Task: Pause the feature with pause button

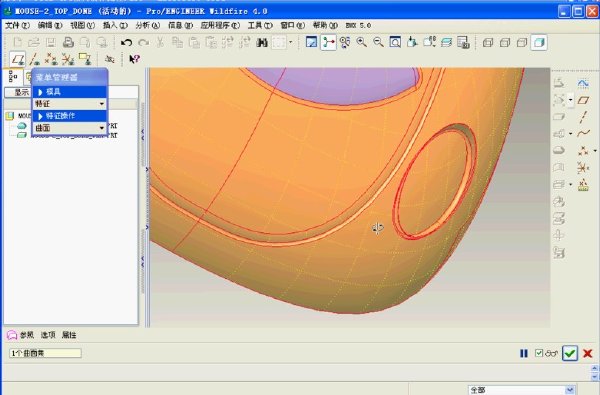Action: 524,353
